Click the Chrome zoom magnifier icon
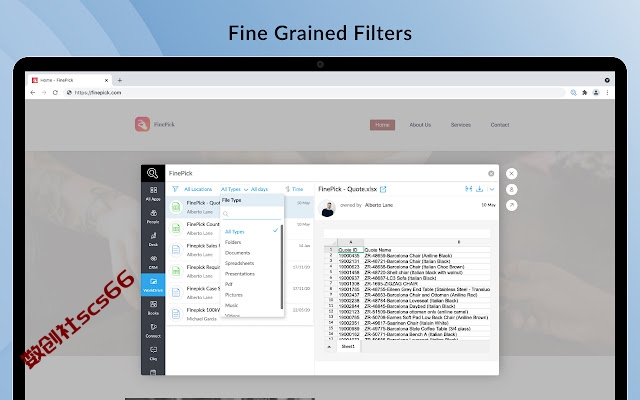The width and height of the screenshot is (640, 400). coord(573,93)
